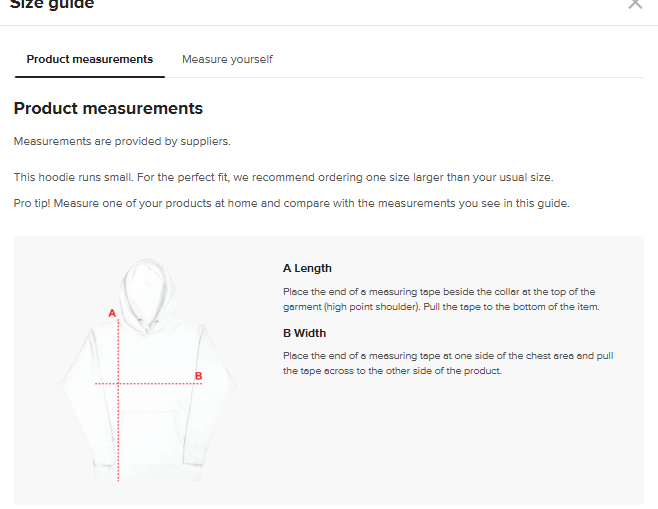Click the "hoodie runs small" sizing advice
This screenshot has height=509, width=658.
coord(283,177)
